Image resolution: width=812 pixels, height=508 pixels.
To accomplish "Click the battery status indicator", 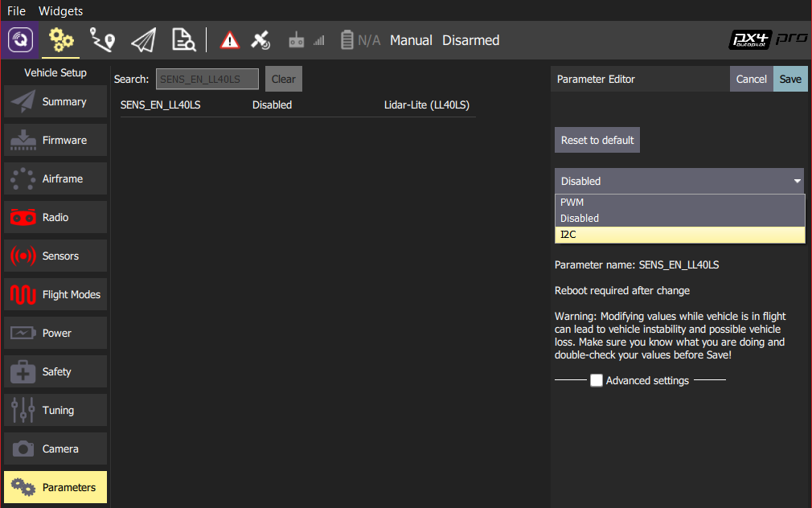I will click(x=359, y=40).
